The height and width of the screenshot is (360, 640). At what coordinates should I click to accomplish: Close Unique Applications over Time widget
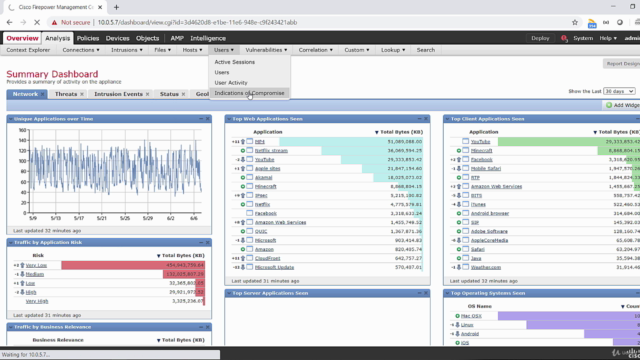click(207, 119)
